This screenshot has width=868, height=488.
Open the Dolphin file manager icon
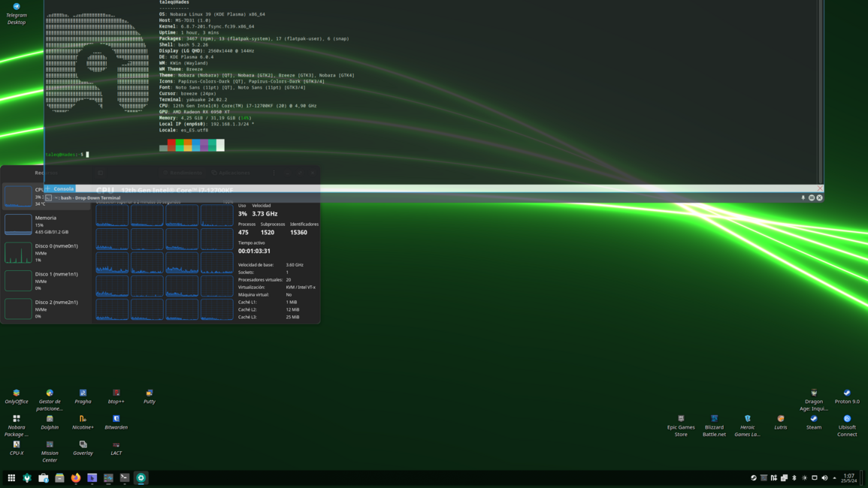(50, 422)
